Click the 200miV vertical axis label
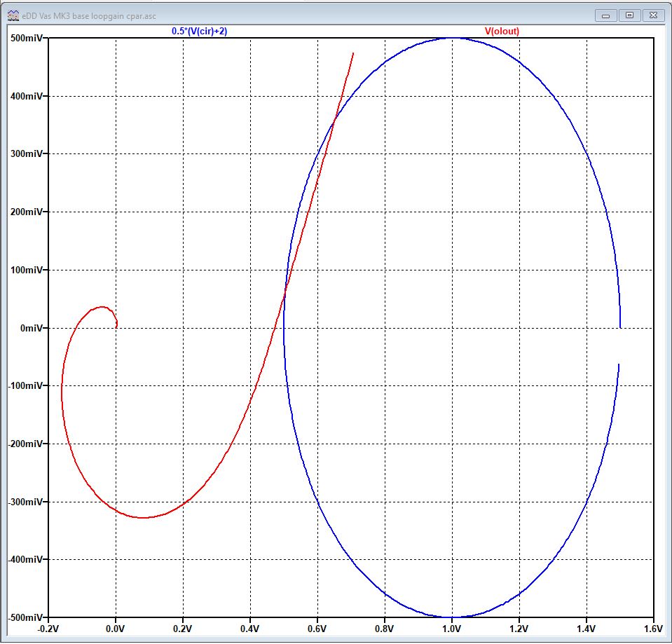Viewport: 672px width, 644px height. [27, 212]
